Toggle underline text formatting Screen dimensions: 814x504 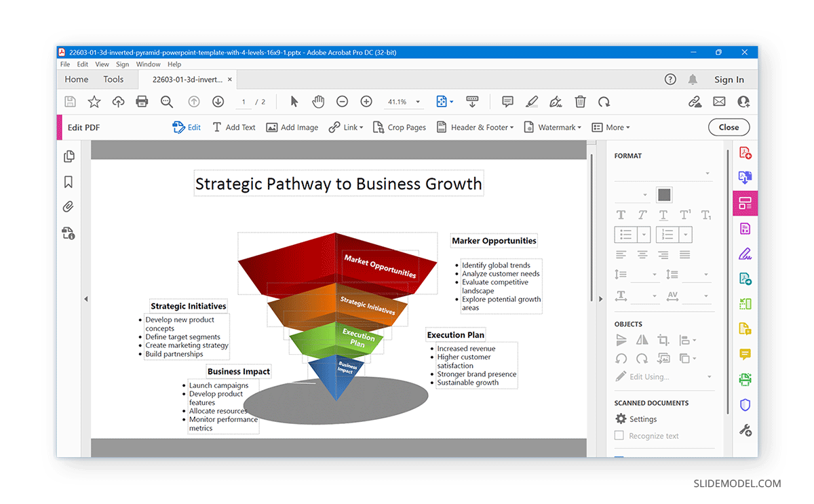coord(663,215)
